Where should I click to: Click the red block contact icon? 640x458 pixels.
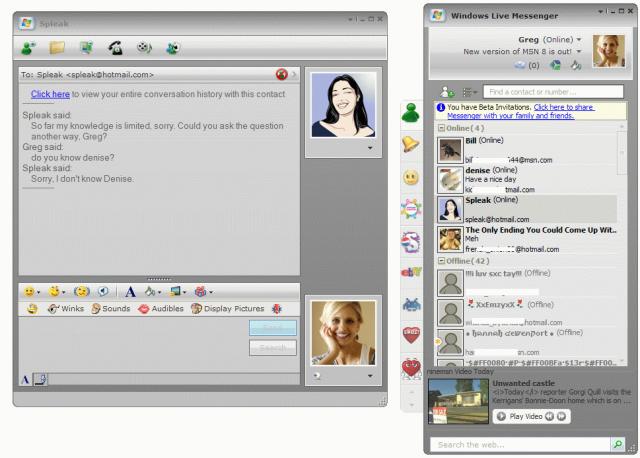[282, 74]
